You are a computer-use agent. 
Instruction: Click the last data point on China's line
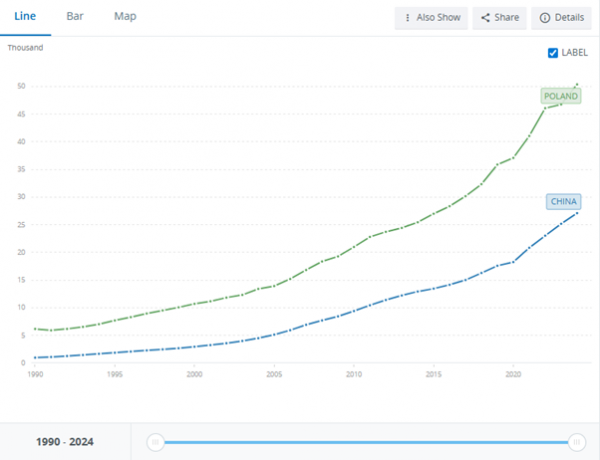click(577, 213)
